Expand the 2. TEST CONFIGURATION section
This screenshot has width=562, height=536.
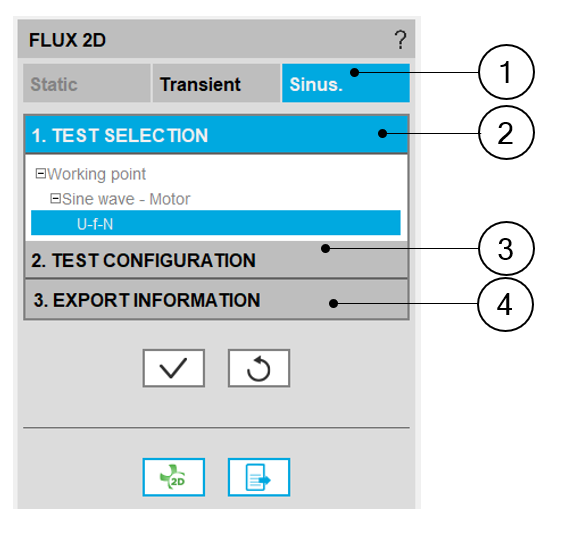point(216,260)
